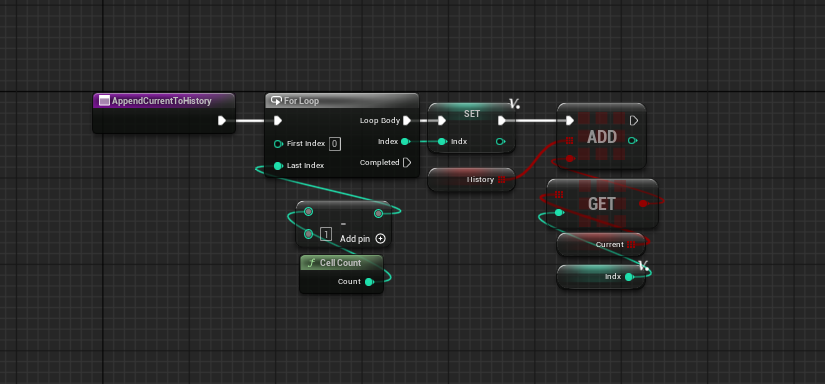Click the Indx variable output pin

click(x=629, y=277)
